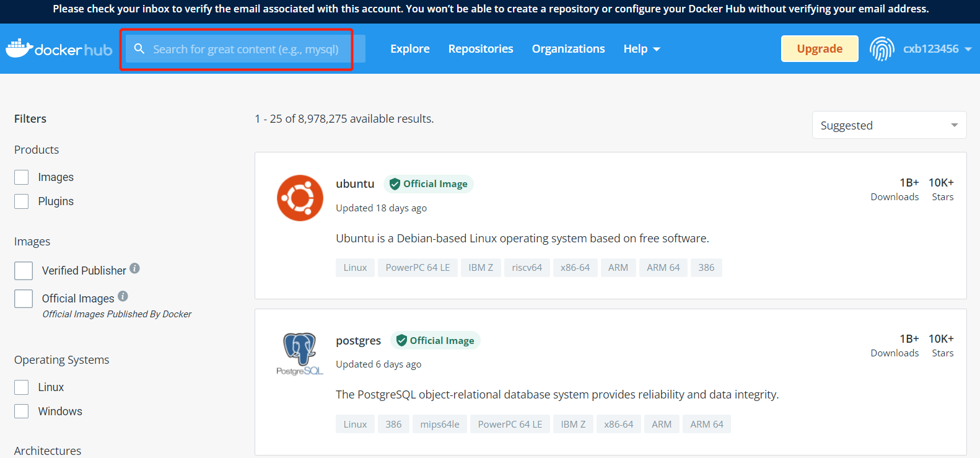Open the Suggested sort dropdown

click(x=889, y=125)
